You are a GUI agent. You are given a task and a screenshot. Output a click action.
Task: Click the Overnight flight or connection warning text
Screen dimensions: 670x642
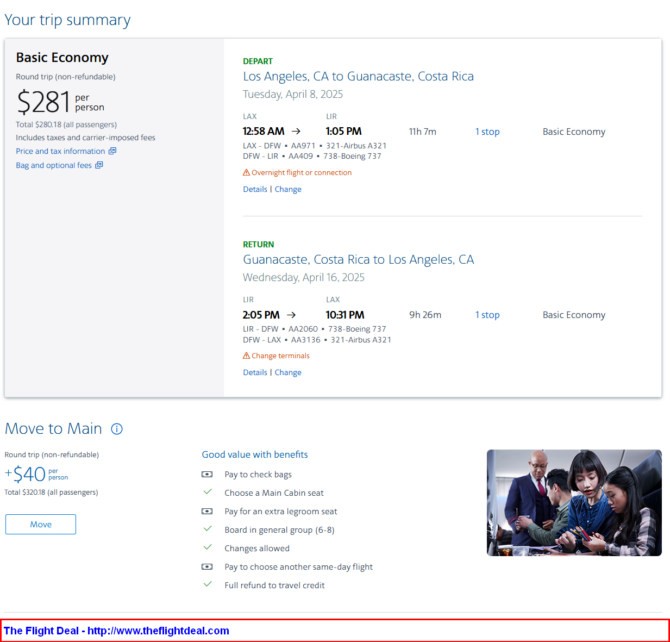coord(302,173)
